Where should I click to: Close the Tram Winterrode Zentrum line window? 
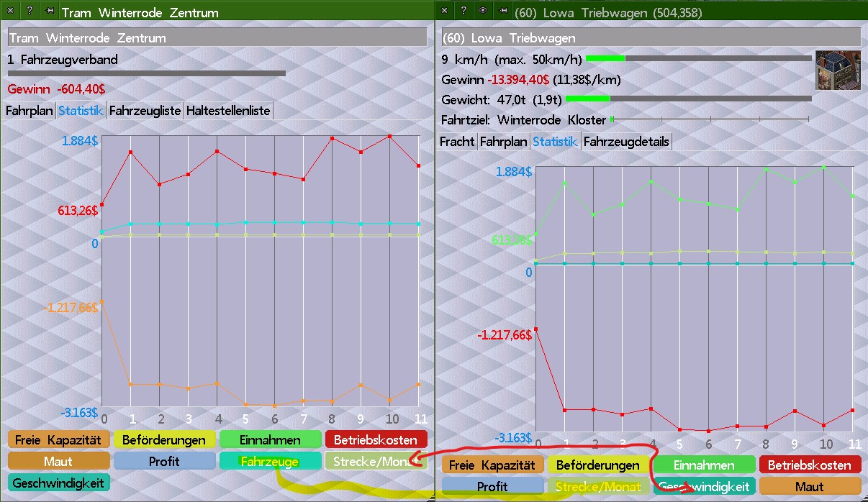click(x=10, y=12)
